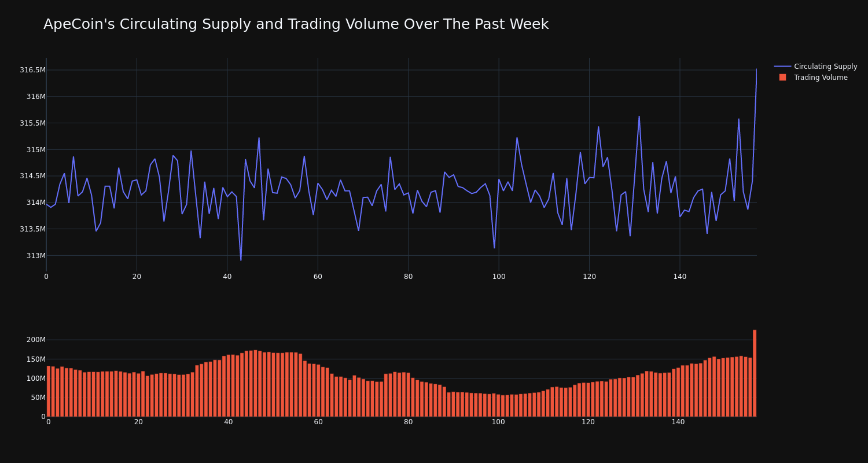Viewport: 868px width, 463px height.
Task: Click the blue Circulating Supply legend line
Action: pos(782,67)
